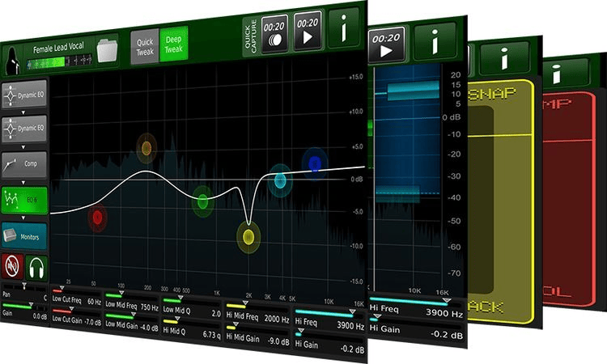The height and width of the screenshot is (364, 607).
Task: Open the Monitors module
Action: coord(23,235)
